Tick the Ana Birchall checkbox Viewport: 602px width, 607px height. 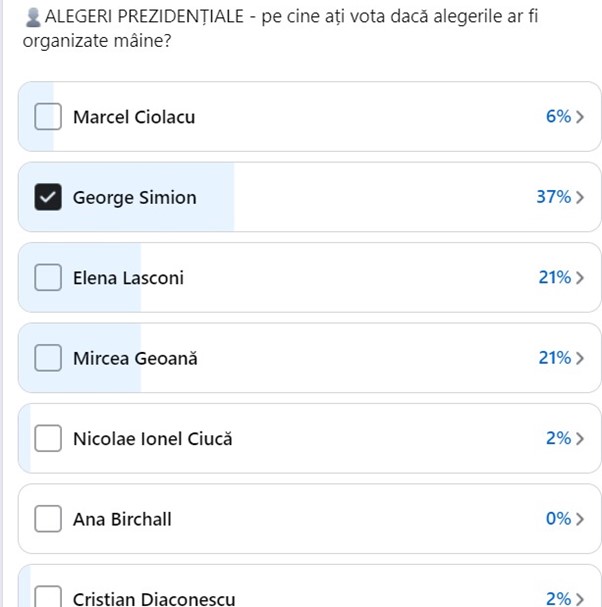click(48, 519)
